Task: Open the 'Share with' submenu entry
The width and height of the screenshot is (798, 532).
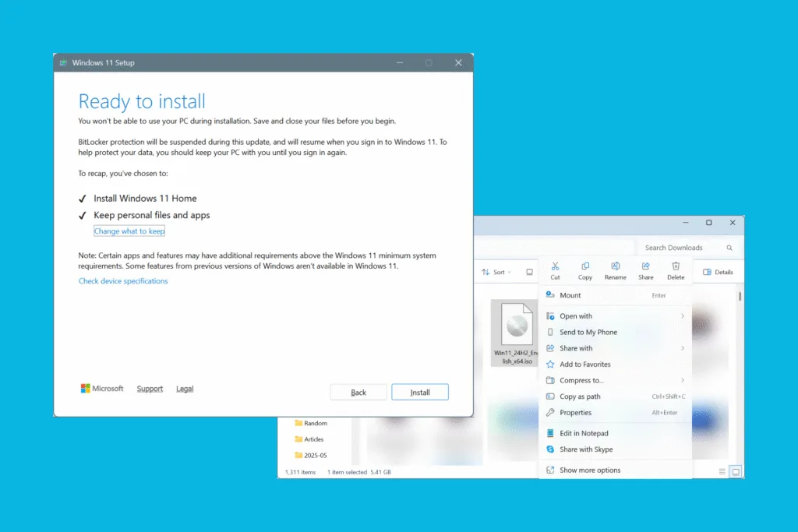Action: point(616,348)
